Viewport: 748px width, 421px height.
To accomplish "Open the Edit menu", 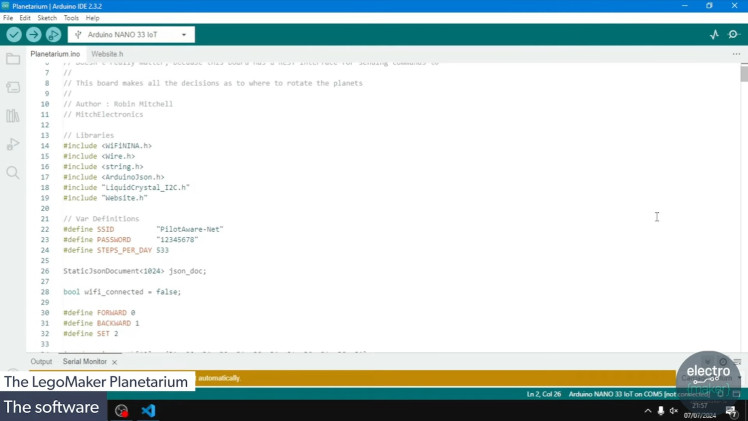I will [x=25, y=18].
